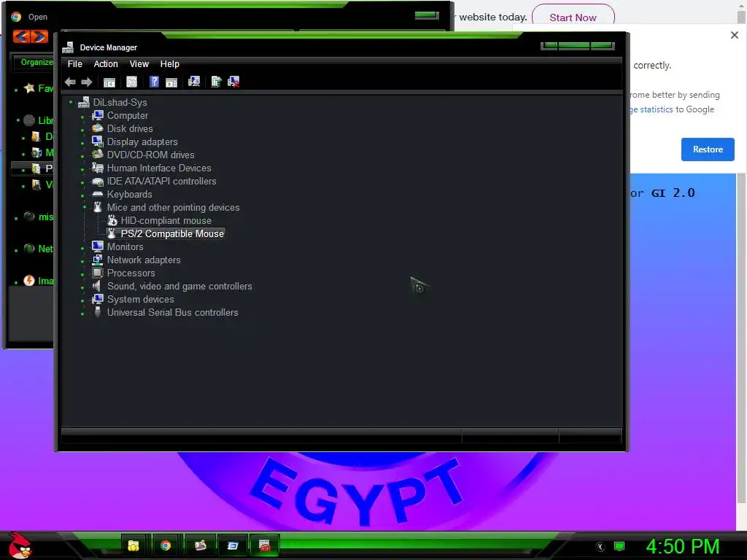Click the Uninstall device toolbar icon
The height and width of the screenshot is (560, 747).
(x=233, y=82)
